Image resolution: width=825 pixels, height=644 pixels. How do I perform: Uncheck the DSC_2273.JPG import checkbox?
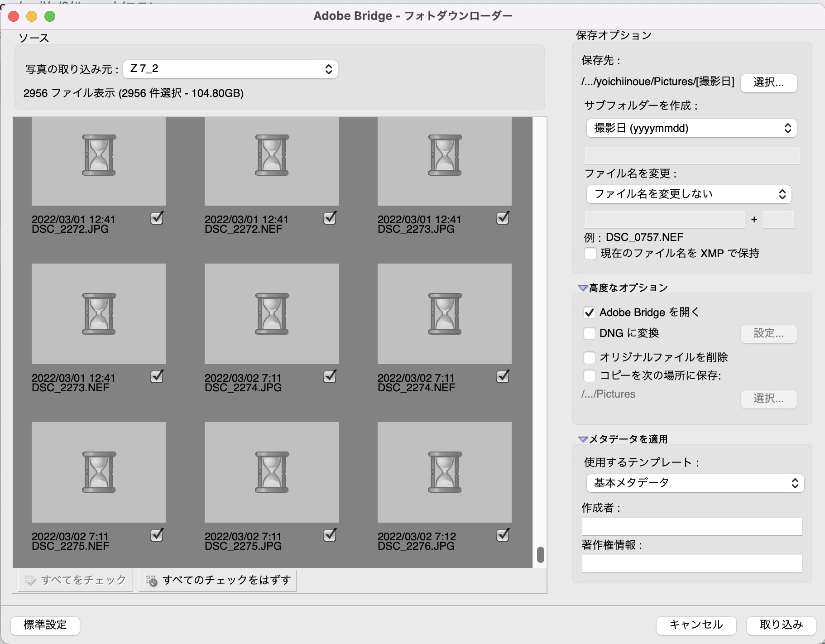(503, 218)
